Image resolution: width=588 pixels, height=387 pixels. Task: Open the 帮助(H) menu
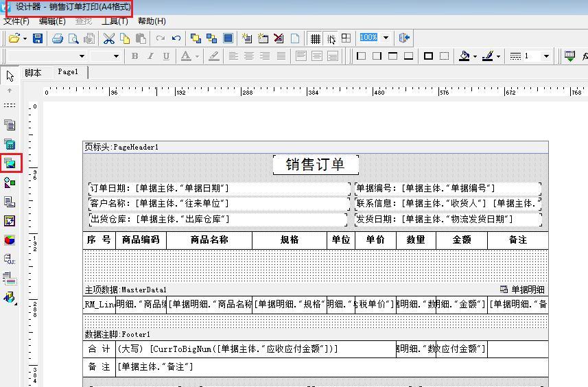(152, 21)
